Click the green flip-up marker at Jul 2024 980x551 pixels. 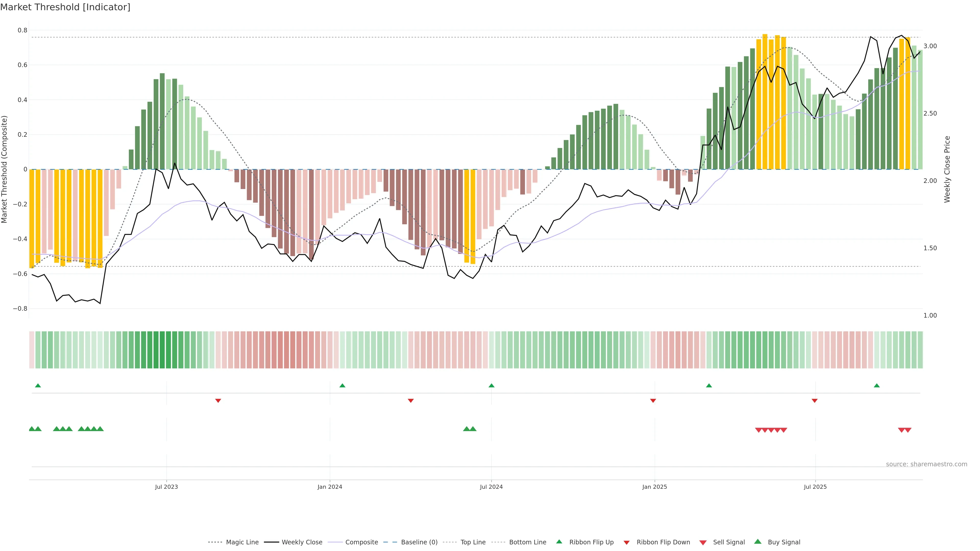click(x=492, y=386)
